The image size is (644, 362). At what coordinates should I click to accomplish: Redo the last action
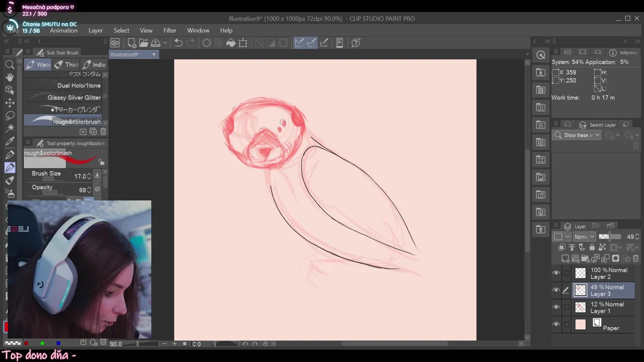pyautogui.click(x=191, y=43)
